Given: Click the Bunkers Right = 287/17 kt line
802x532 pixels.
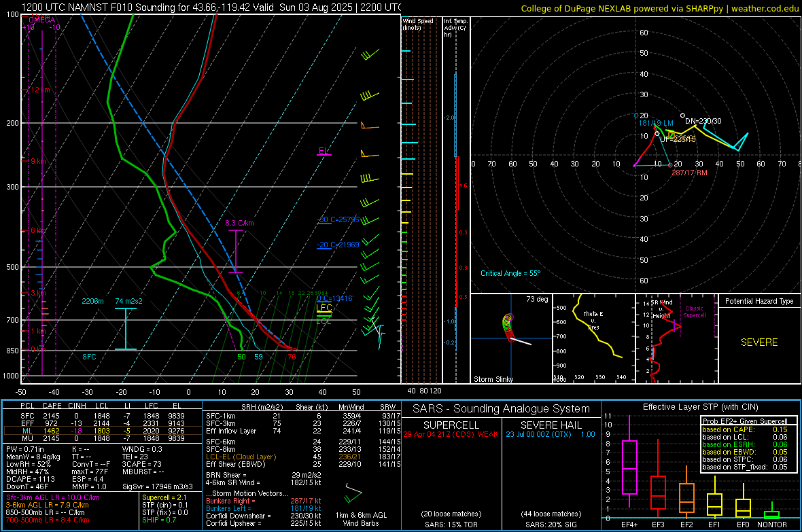Looking at the screenshot, I should 264,501.
